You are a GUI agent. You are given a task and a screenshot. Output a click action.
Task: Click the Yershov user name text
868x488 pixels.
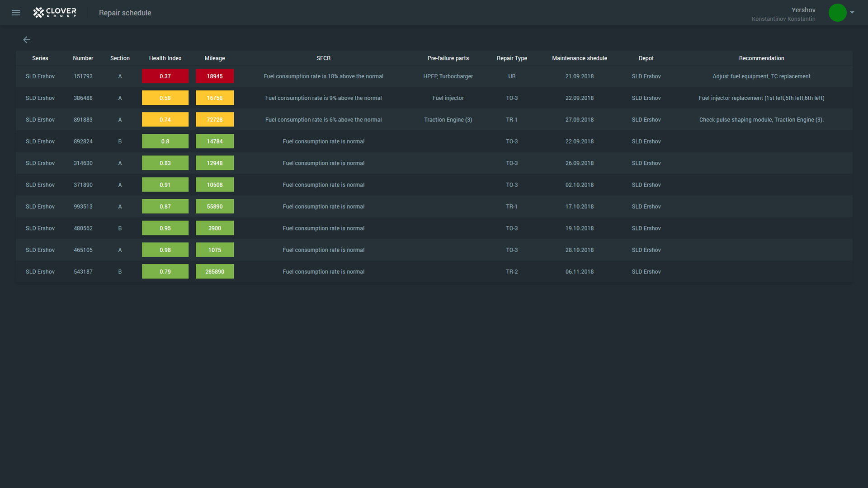click(803, 10)
